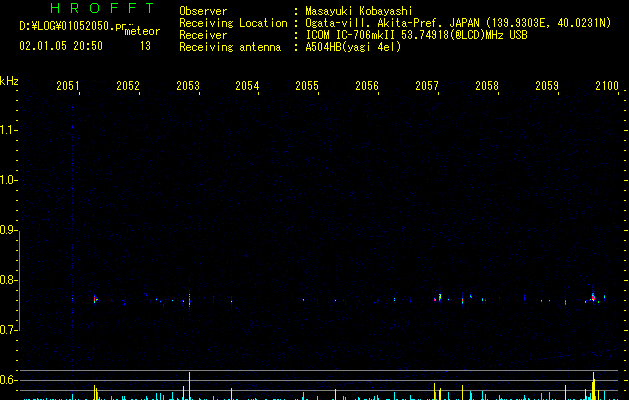Click the kHz axis unit label
The image size is (629, 400).
coord(9,81)
